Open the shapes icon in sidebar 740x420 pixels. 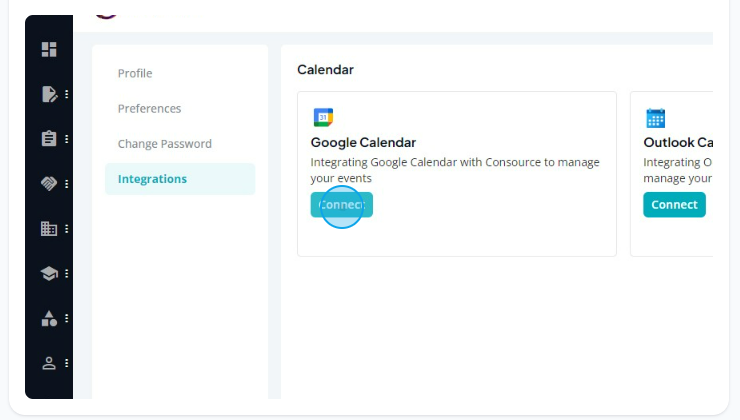49,318
